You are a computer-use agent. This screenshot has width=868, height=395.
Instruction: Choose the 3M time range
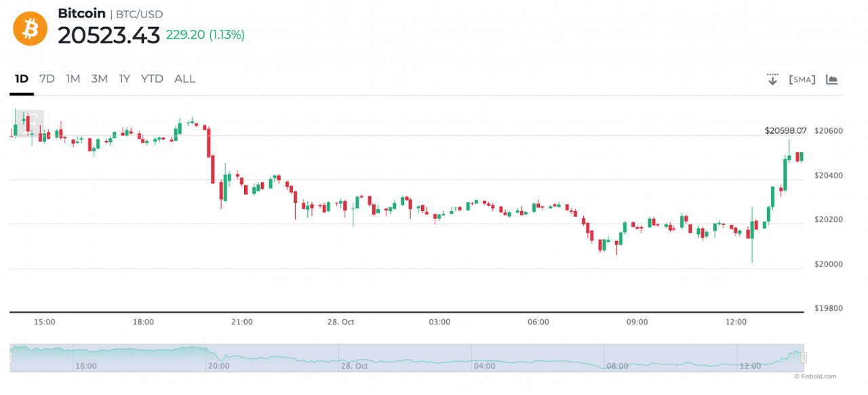coord(100,79)
